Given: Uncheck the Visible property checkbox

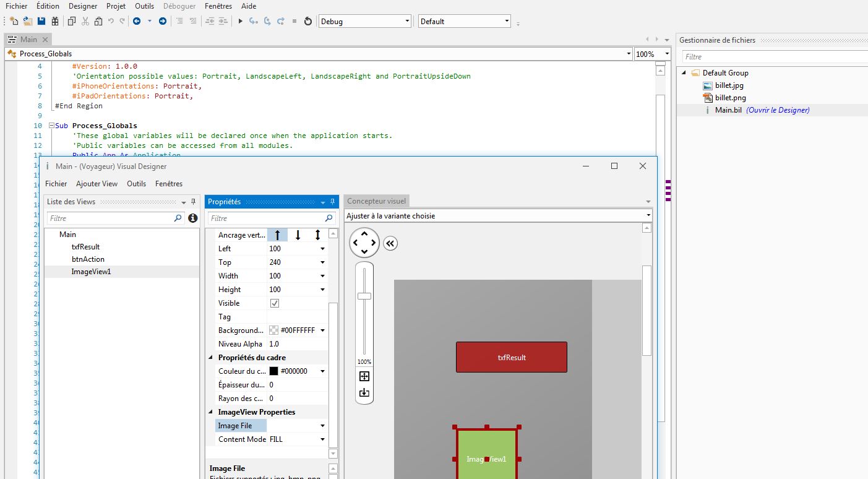Looking at the screenshot, I should (275, 303).
